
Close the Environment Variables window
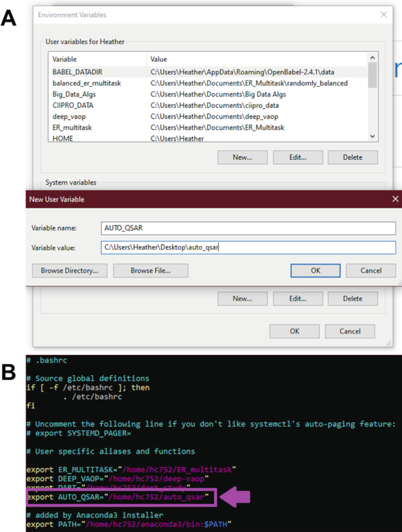click(x=384, y=15)
